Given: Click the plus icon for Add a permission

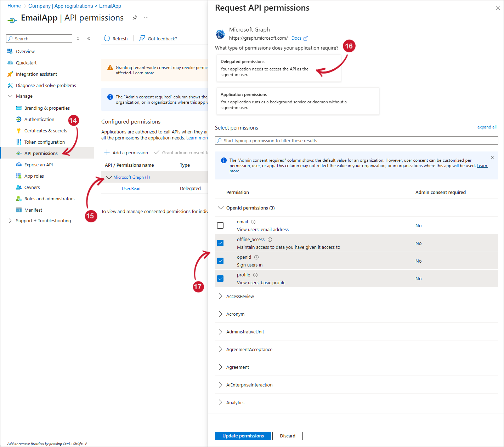Looking at the screenshot, I should (x=107, y=152).
